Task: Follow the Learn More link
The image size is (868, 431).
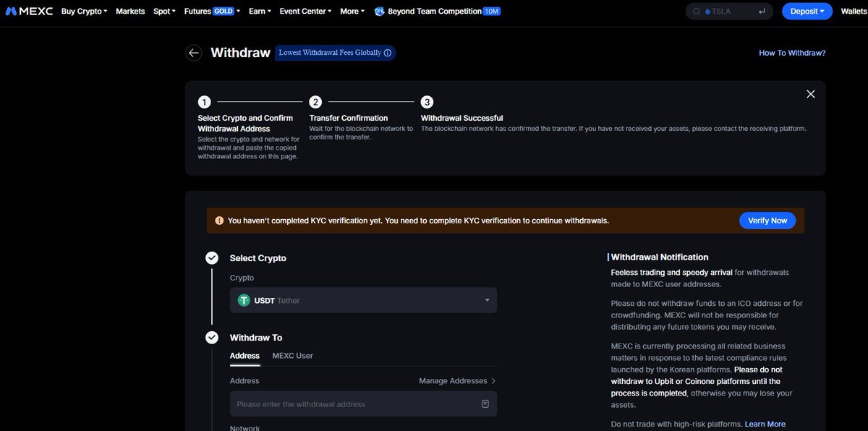Action: (x=765, y=424)
